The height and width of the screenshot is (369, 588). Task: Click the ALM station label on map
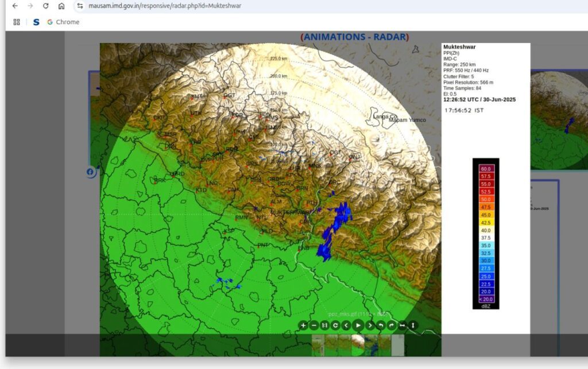pyautogui.click(x=276, y=202)
